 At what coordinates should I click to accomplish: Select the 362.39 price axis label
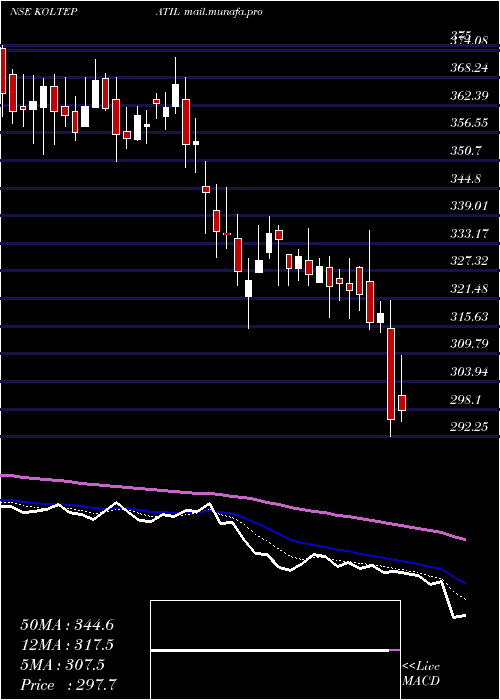(469, 96)
